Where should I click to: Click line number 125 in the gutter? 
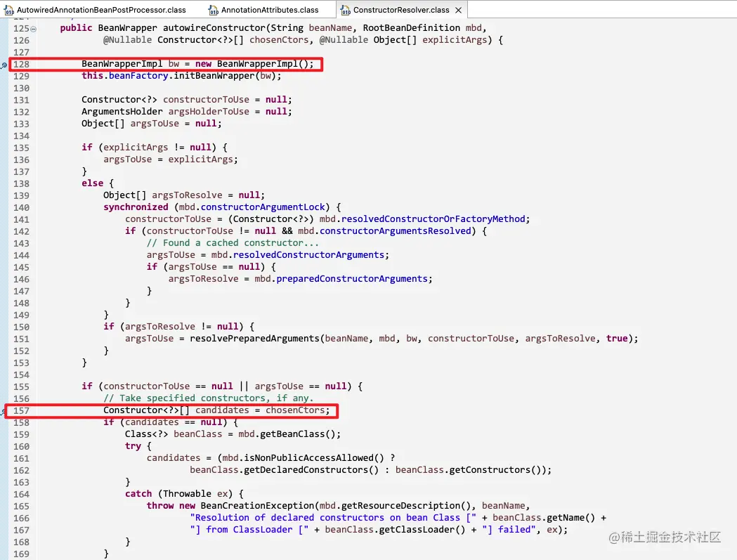pyautogui.click(x=21, y=29)
